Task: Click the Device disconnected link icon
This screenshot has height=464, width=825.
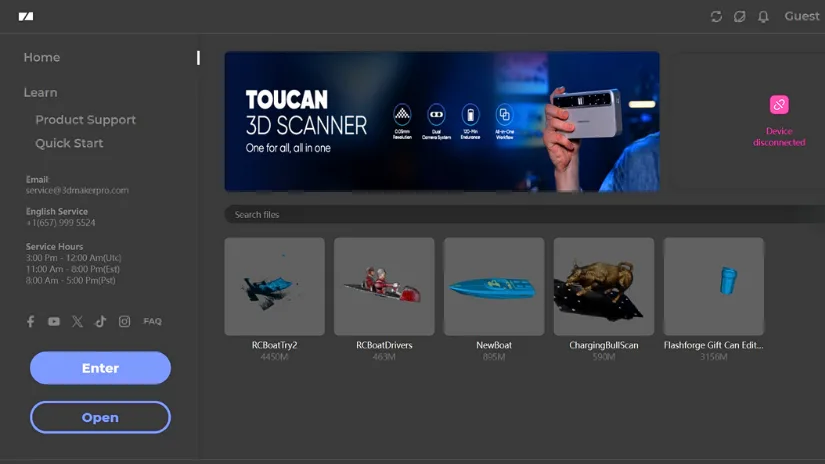Action: coord(779,105)
